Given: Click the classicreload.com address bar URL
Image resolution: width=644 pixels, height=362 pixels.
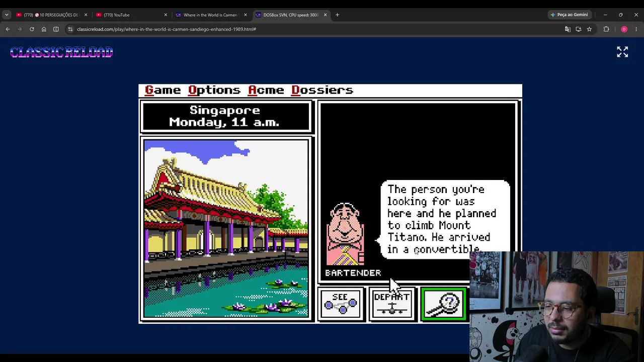Looking at the screenshot, I should 167,29.
